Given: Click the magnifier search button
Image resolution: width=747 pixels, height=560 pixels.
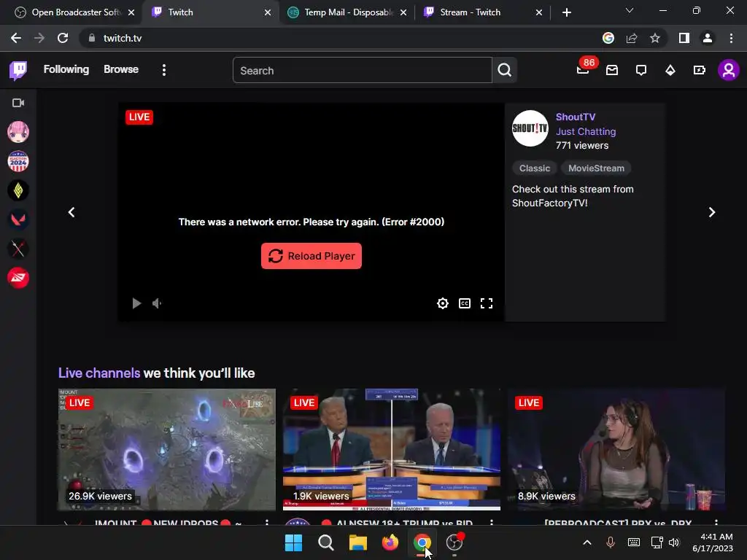Looking at the screenshot, I should 505,71.
